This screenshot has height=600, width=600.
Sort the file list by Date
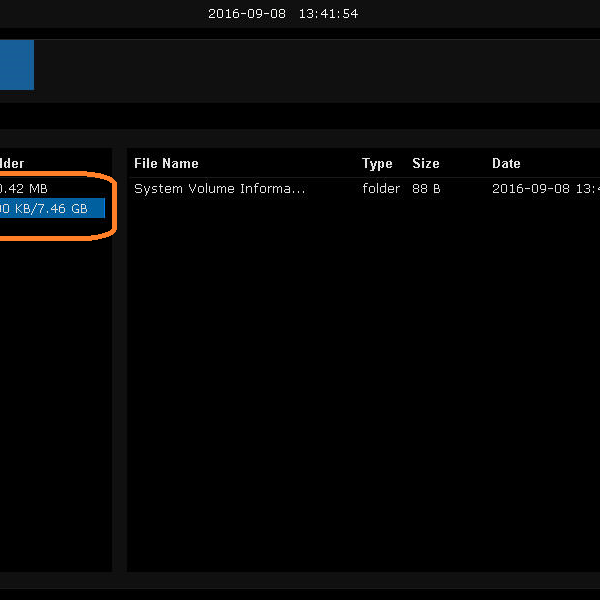click(506, 163)
